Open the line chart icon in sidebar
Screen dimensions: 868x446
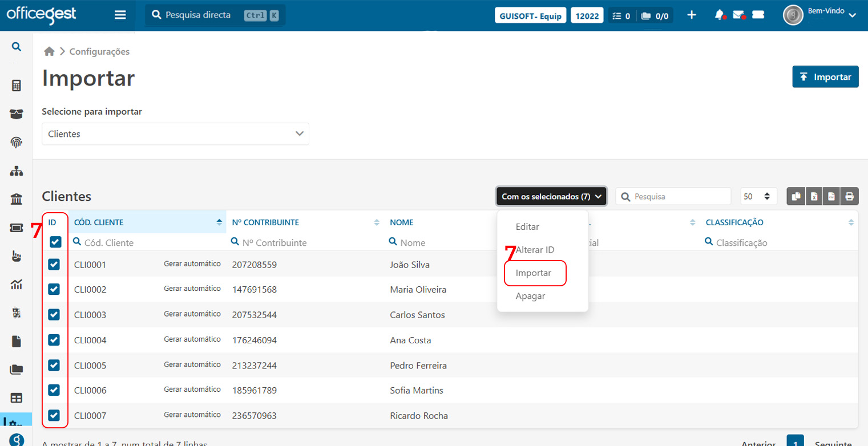[x=17, y=284]
